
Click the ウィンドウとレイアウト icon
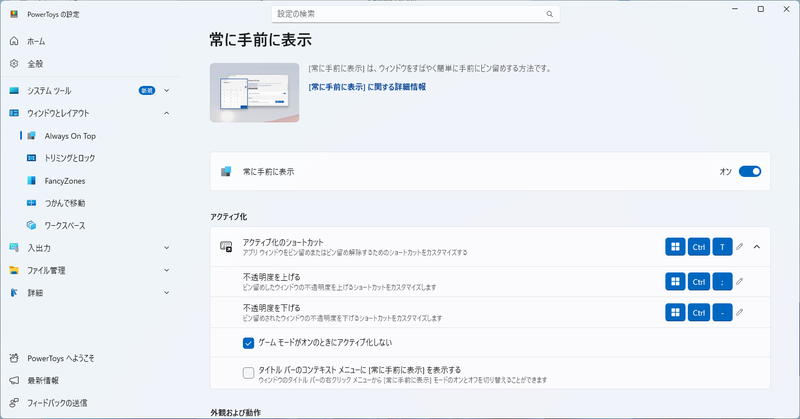click(14, 113)
